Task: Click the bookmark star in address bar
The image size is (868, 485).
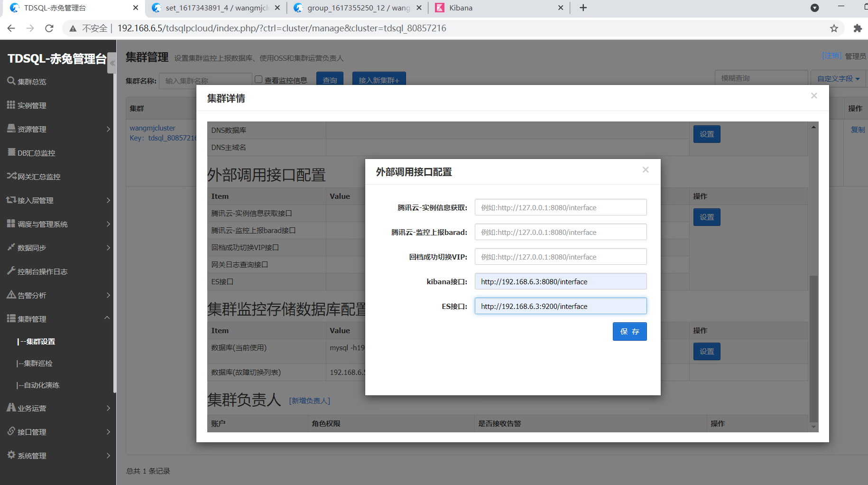Action: [834, 28]
